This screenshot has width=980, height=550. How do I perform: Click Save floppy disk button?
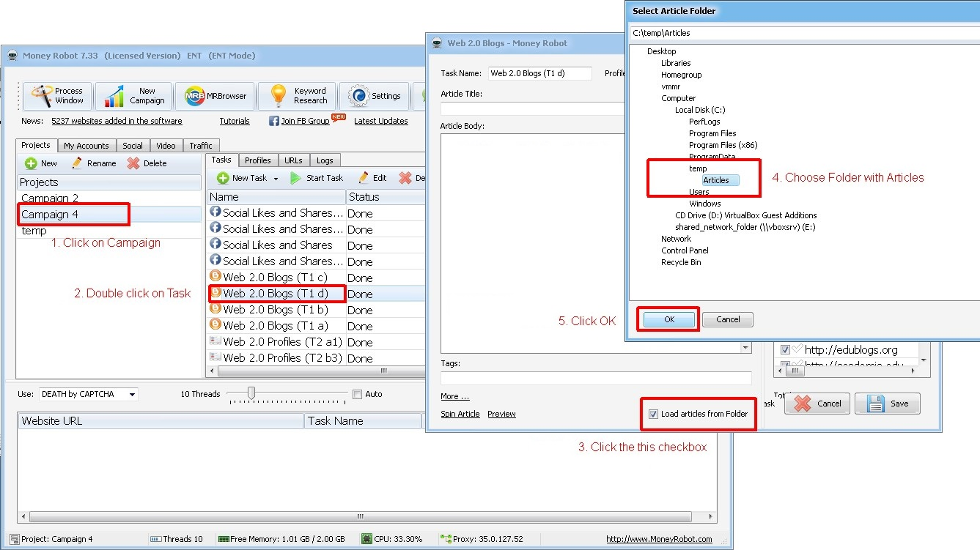(x=887, y=404)
